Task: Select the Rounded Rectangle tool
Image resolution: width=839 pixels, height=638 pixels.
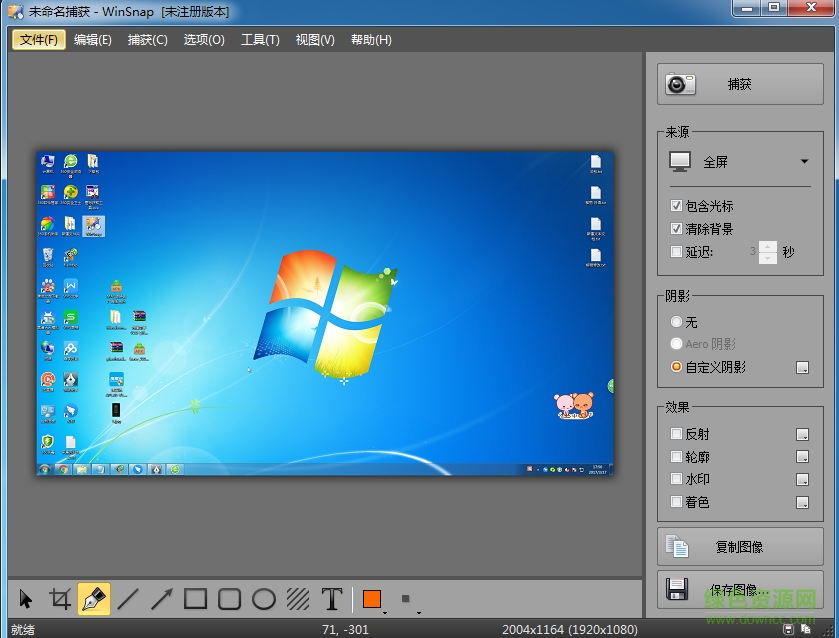Action: tap(230, 599)
